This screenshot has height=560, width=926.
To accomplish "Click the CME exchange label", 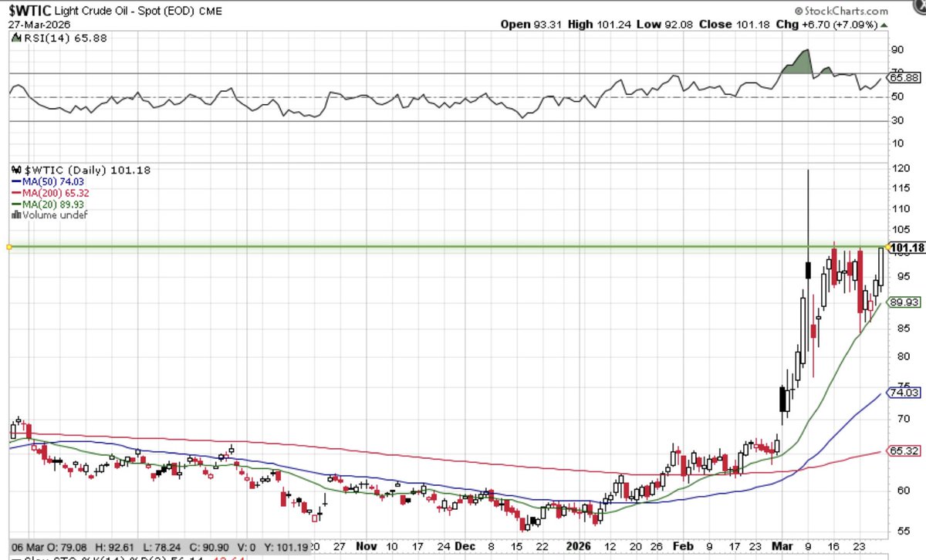I will point(212,12).
